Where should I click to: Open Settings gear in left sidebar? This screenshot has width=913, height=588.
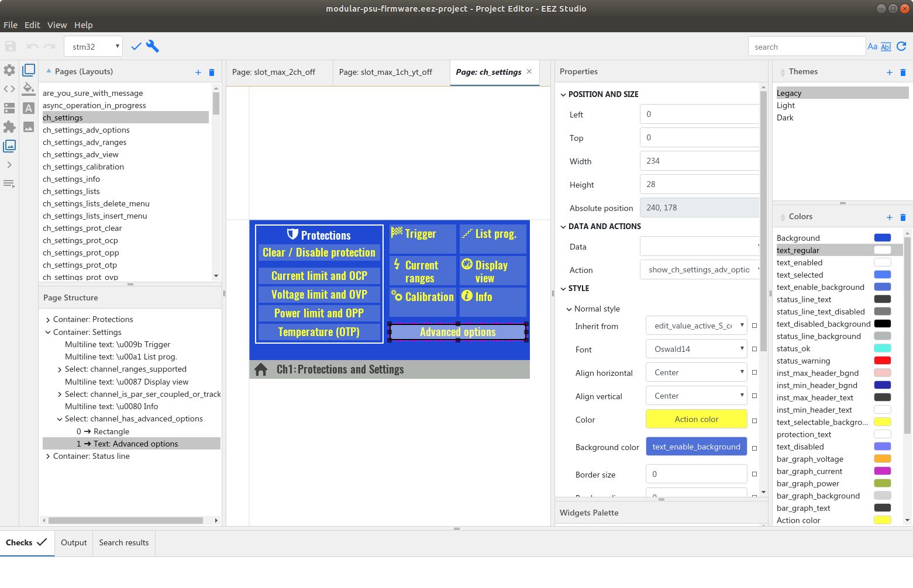9,70
